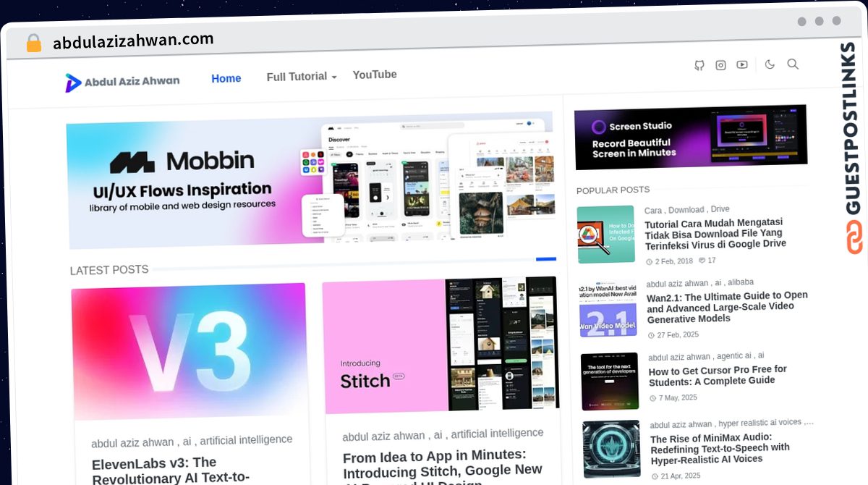Open site search magnifier icon
868x485 pixels.
point(793,64)
